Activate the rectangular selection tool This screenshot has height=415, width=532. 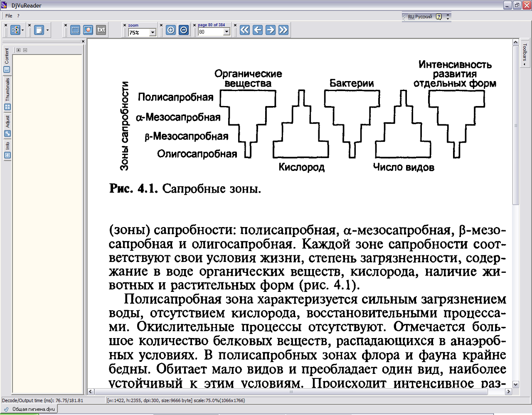pos(75,30)
